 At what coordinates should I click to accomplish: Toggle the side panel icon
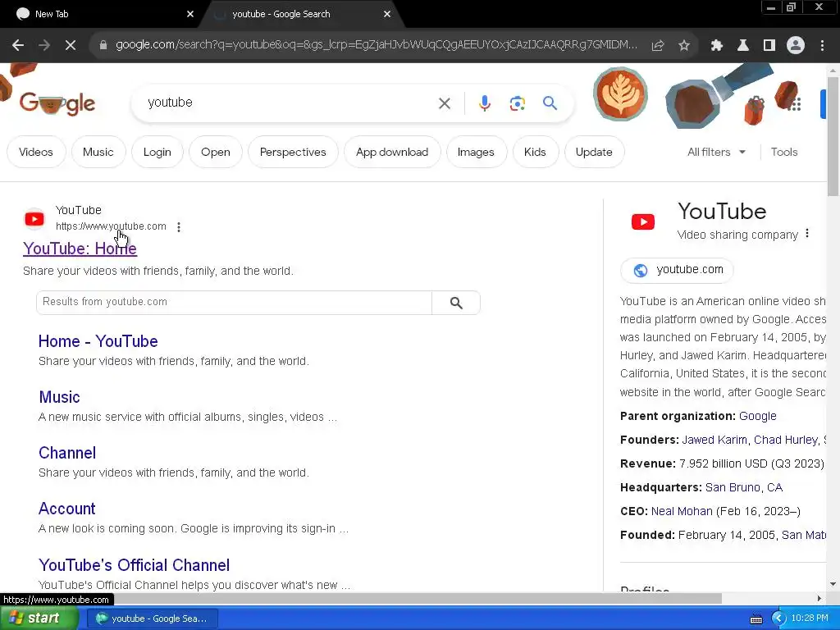[x=769, y=46]
